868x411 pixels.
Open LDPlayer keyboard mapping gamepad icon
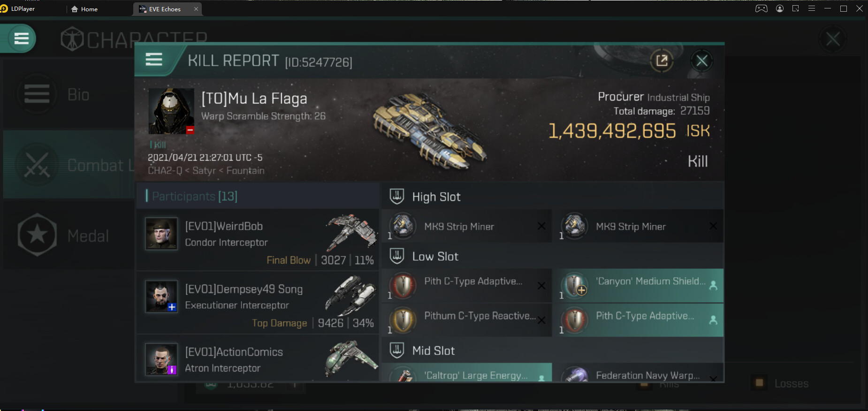click(x=761, y=8)
